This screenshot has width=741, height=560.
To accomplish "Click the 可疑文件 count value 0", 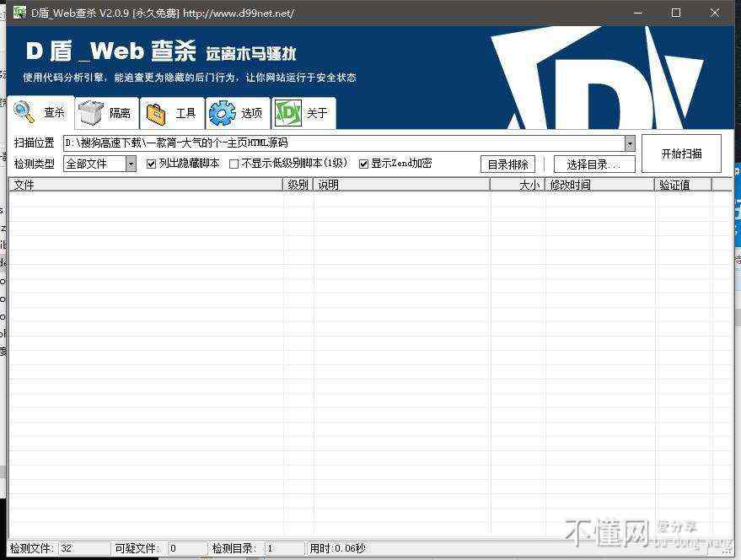I will pyautogui.click(x=173, y=548).
